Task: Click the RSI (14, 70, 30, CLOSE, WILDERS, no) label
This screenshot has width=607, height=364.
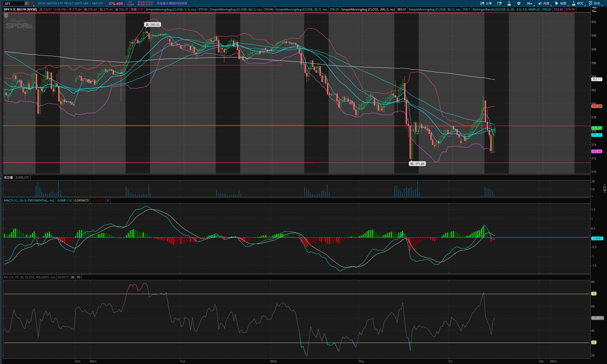Action: pyautogui.click(x=30, y=277)
